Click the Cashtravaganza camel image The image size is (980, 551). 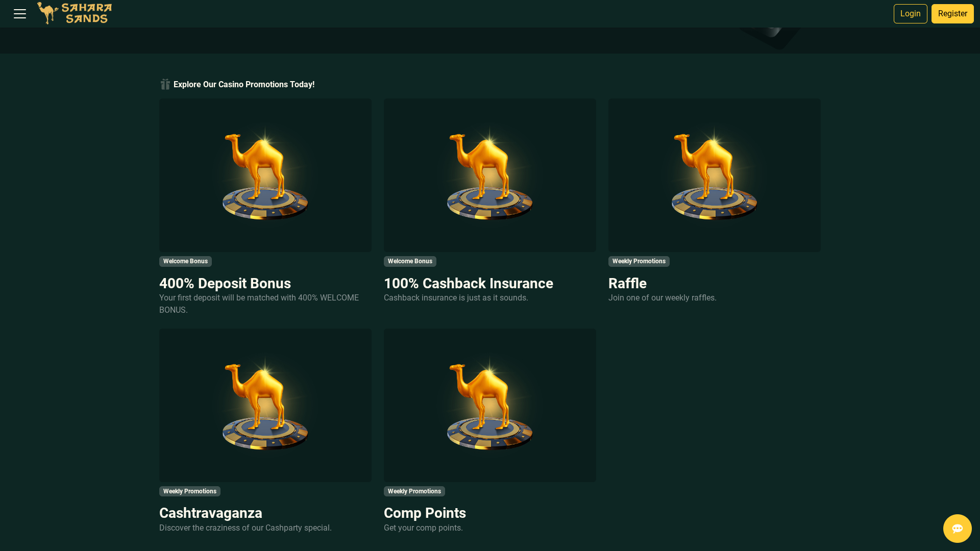(265, 405)
